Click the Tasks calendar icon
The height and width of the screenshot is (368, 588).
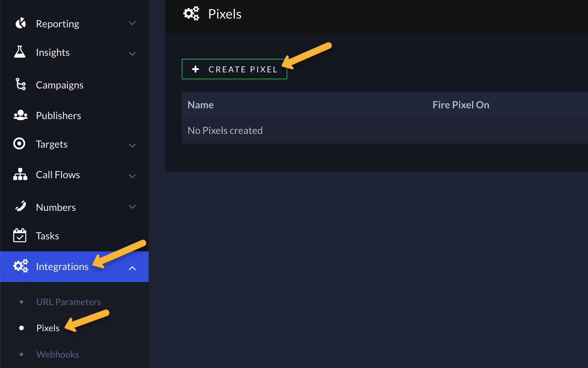[20, 235]
